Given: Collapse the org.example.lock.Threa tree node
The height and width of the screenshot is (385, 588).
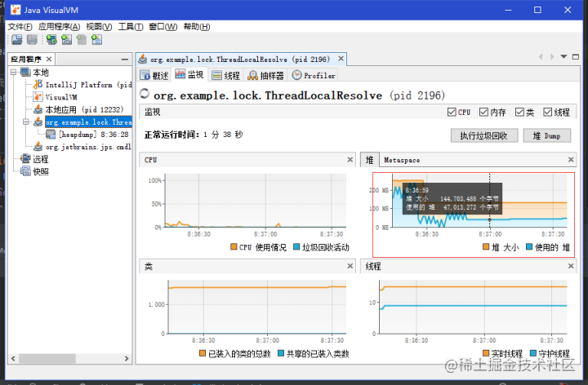Looking at the screenshot, I should pyautogui.click(x=26, y=122).
